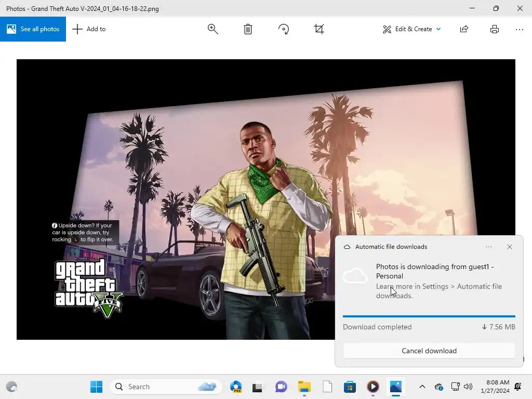Select the Crop tool icon
The image size is (532, 399).
[x=319, y=29]
